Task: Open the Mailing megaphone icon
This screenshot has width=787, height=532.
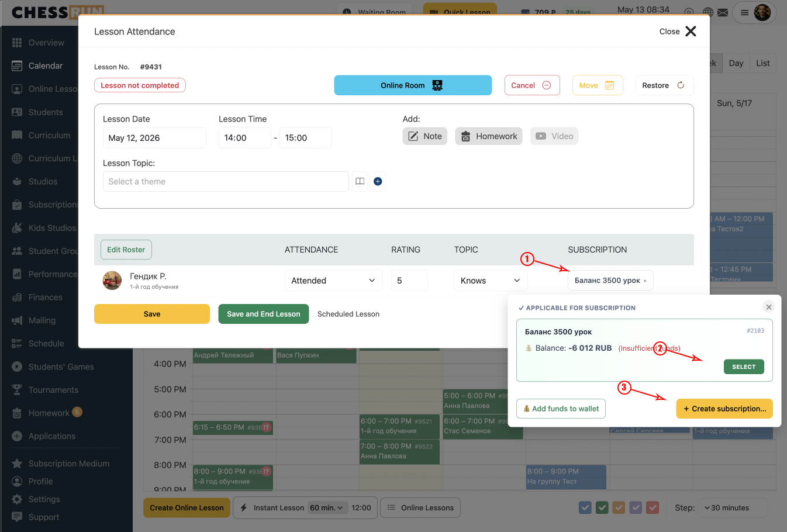Action: click(17, 320)
